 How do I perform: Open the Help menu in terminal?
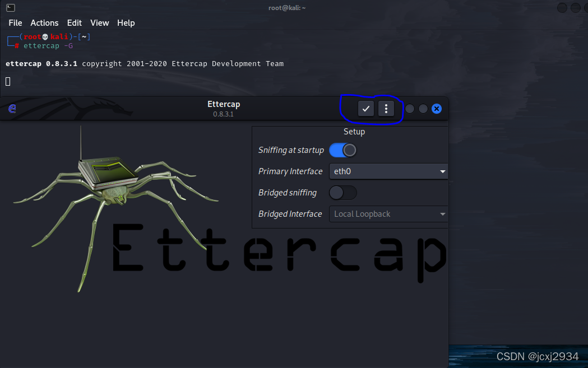tap(126, 23)
